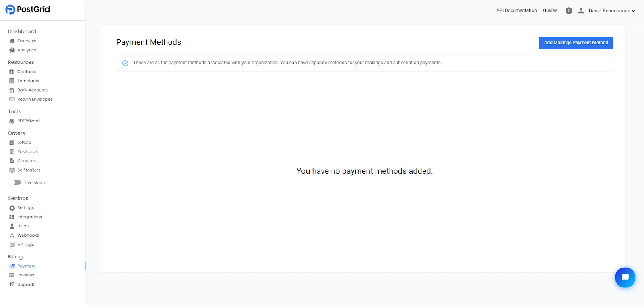Navigate to Integrations

point(30,217)
